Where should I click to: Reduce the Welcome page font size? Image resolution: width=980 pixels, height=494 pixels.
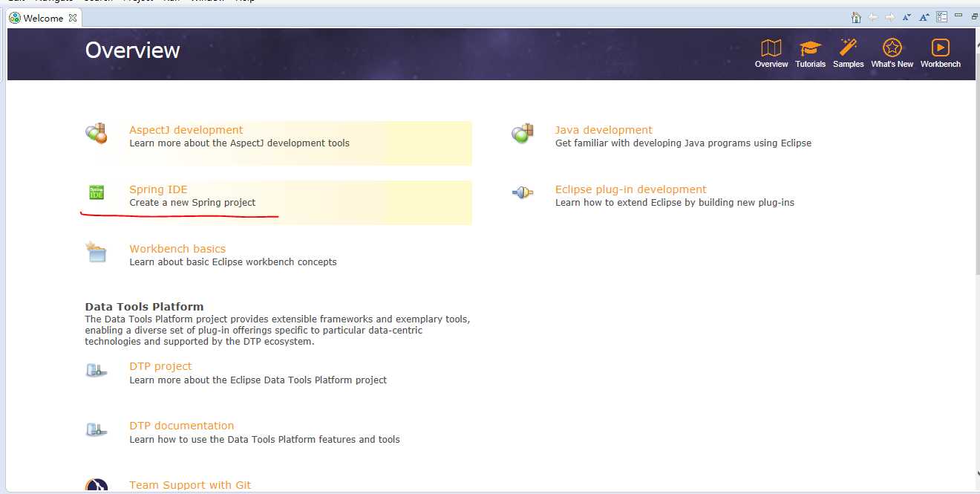click(906, 17)
